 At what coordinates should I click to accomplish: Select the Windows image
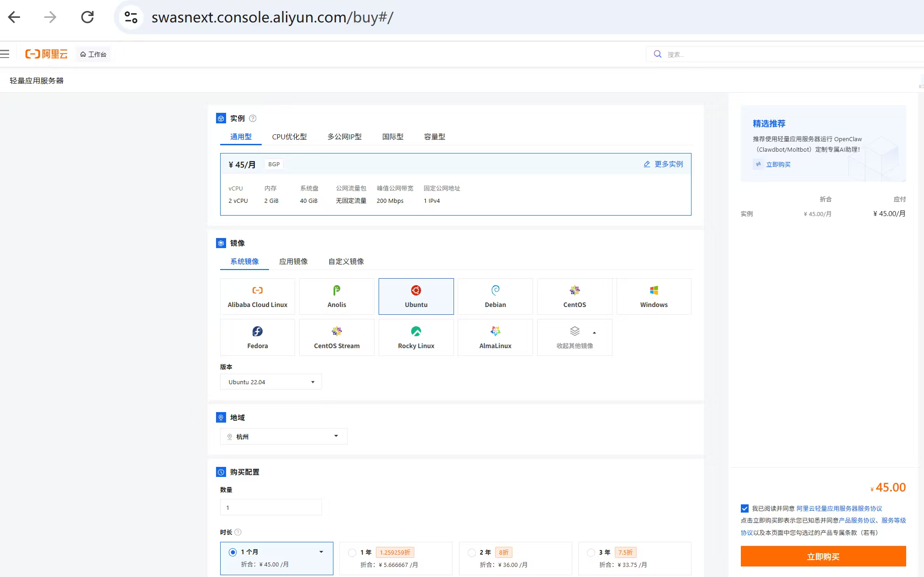click(x=654, y=296)
